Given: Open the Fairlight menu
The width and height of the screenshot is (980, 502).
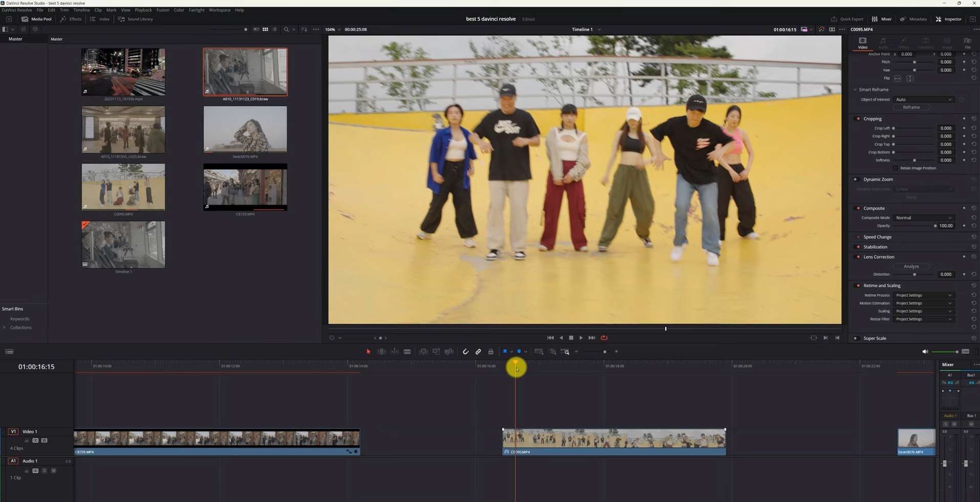Looking at the screenshot, I should [197, 10].
